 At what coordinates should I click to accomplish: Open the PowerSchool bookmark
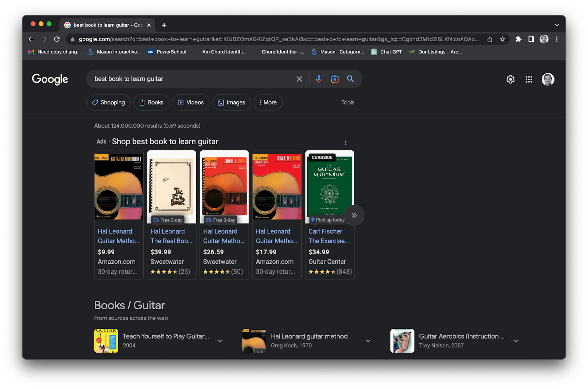pyautogui.click(x=167, y=52)
